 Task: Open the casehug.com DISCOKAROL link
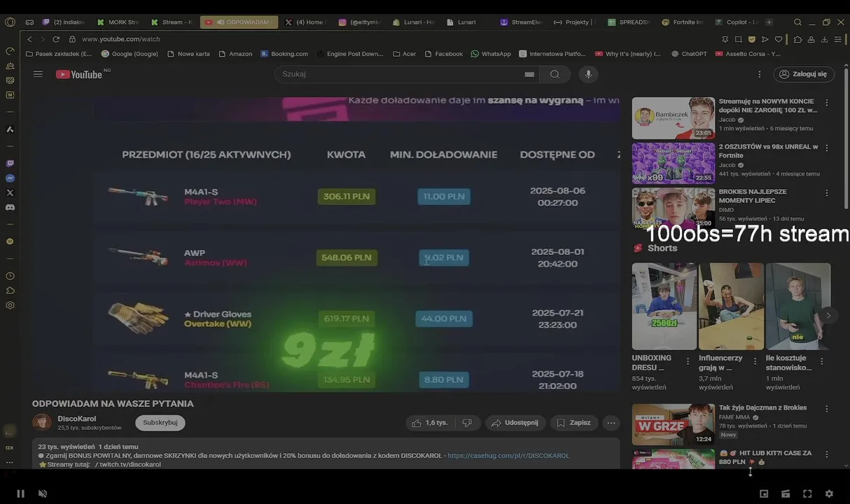click(508, 456)
